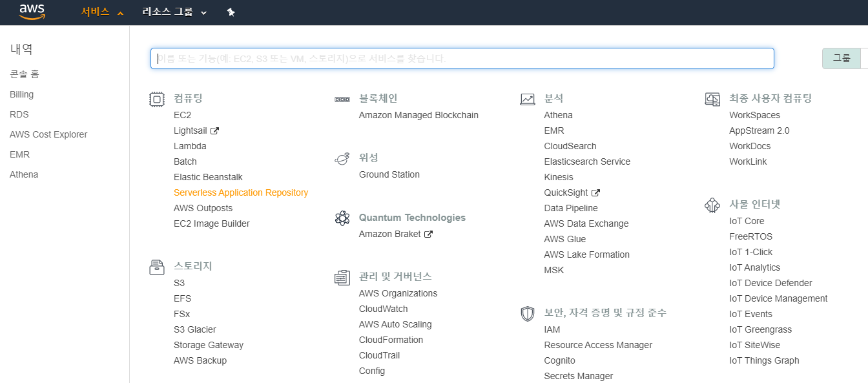Open Secrets Manager service
The height and width of the screenshot is (383, 868).
579,376
